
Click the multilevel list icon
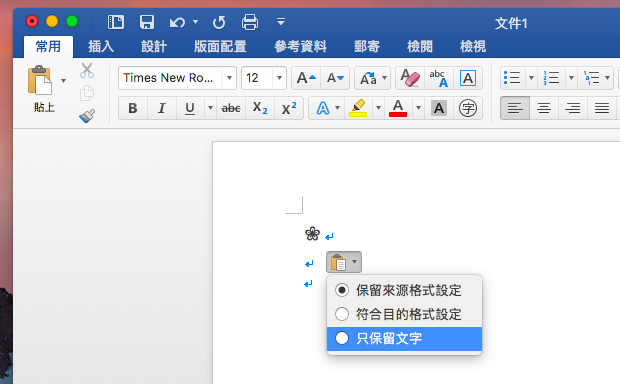[592, 78]
